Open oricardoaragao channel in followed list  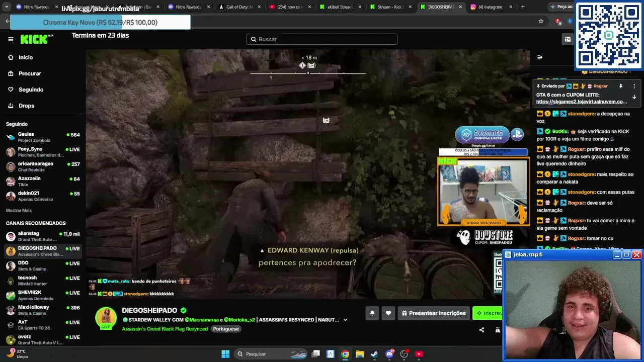coord(43,166)
